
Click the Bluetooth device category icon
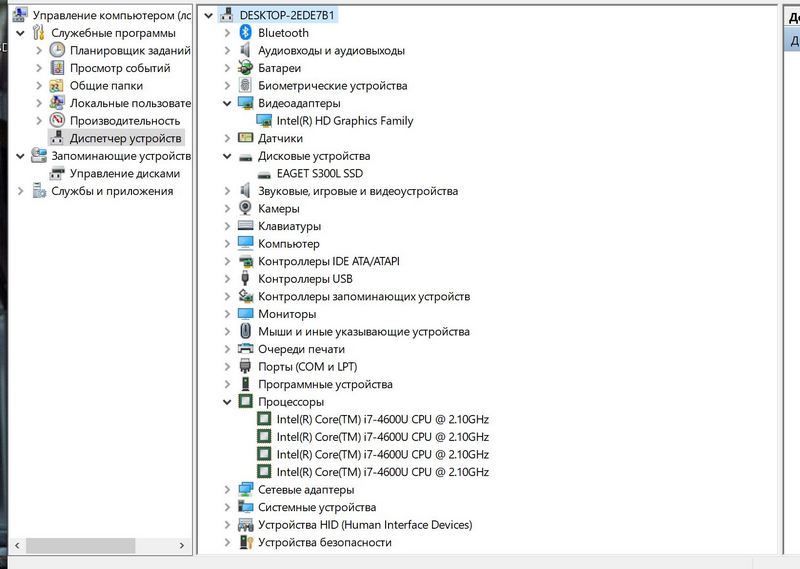[246, 33]
